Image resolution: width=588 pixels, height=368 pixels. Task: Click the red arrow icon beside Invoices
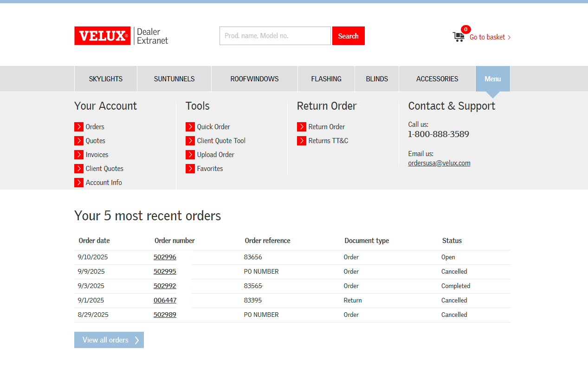pyautogui.click(x=79, y=155)
